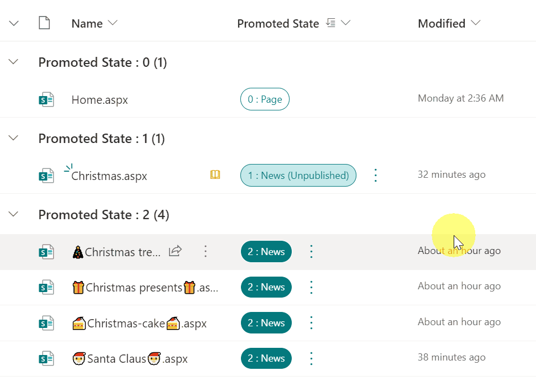The height and width of the screenshot is (392, 536).
Task: Click the Home.aspx SharePoint page file icon
Action: pos(46,100)
